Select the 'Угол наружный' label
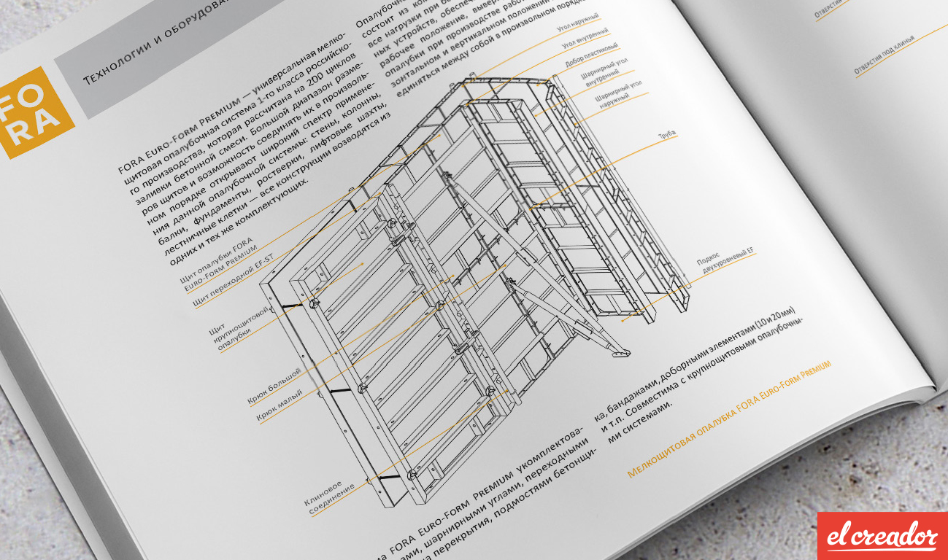 (x=577, y=23)
